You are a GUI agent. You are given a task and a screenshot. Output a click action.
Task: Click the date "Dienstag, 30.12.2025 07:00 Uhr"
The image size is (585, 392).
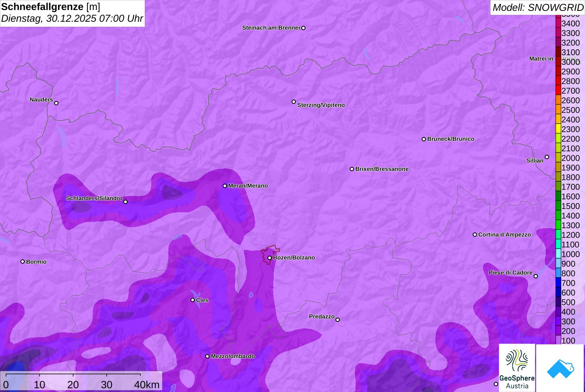click(x=72, y=19)
